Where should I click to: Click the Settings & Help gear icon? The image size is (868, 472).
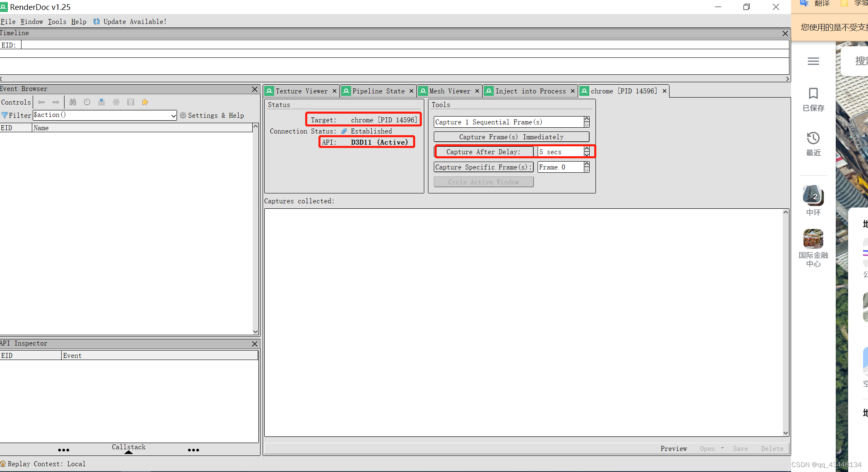(x=183, y=115)
